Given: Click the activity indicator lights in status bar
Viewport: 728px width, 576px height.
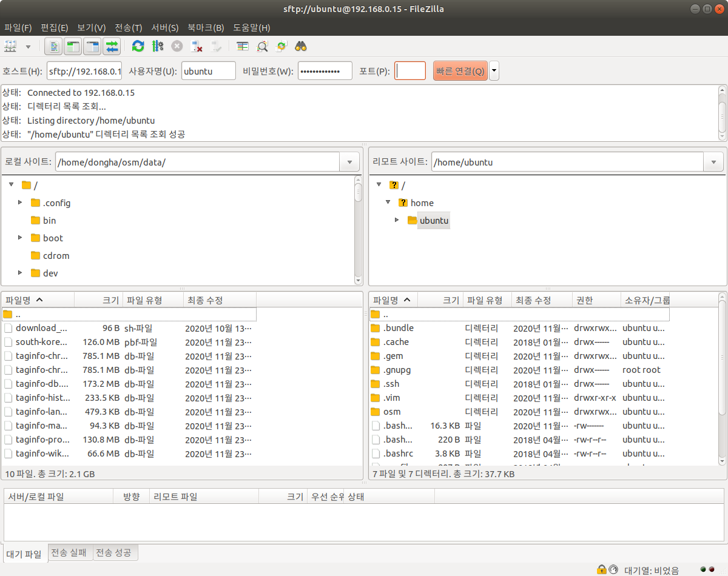Looking at the screenshot, I should (x=707, y=570).
